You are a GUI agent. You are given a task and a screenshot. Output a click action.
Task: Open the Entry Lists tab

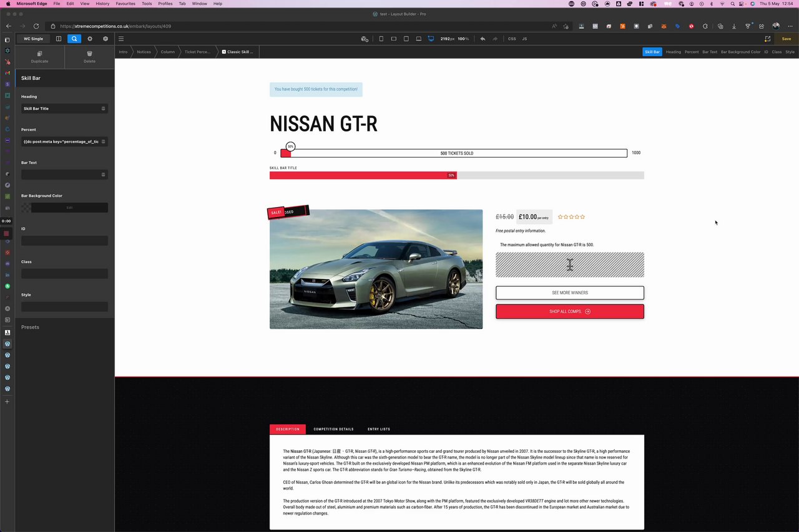click(x=379, y=429)
